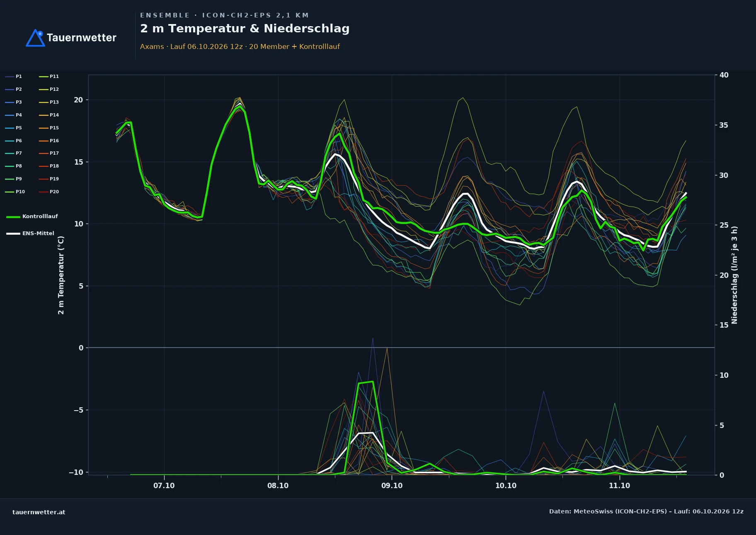
Task: Click the ENSEMBLE ICON-CH2-EPS header text
Action: click(224, 15)
